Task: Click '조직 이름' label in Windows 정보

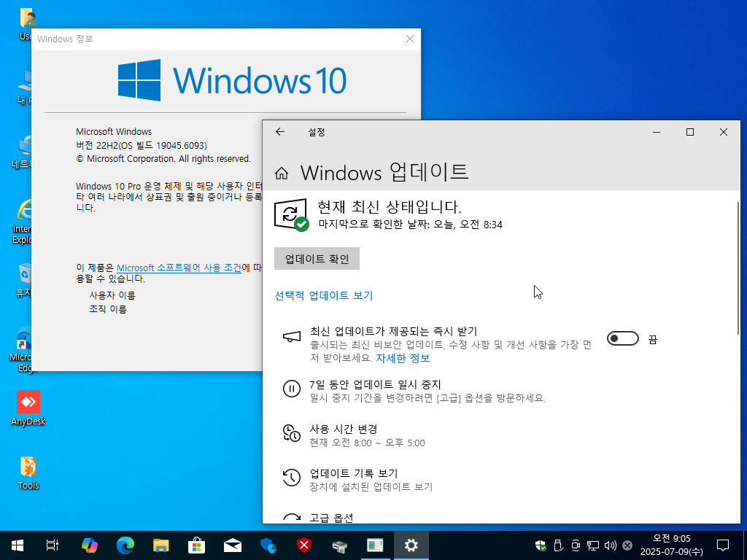Action: click(108, 309)
